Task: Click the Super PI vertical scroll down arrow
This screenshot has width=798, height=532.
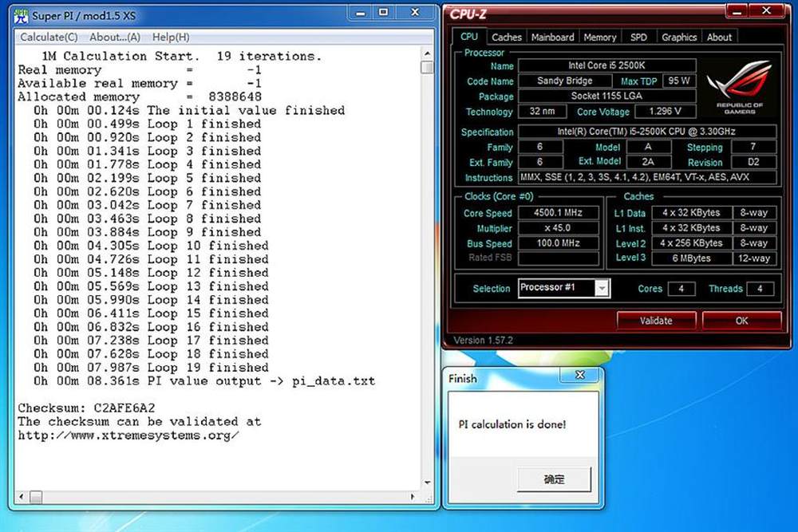Action: 428,483
